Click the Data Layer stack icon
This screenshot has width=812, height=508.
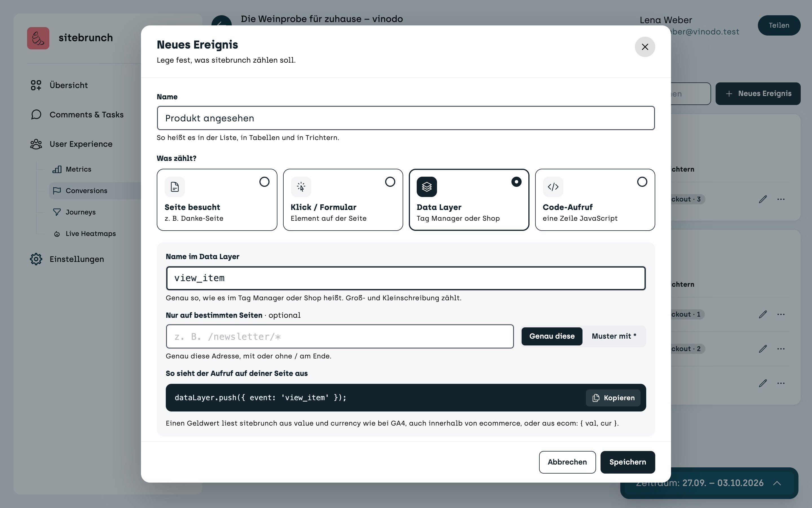click(x=427, y=187)
